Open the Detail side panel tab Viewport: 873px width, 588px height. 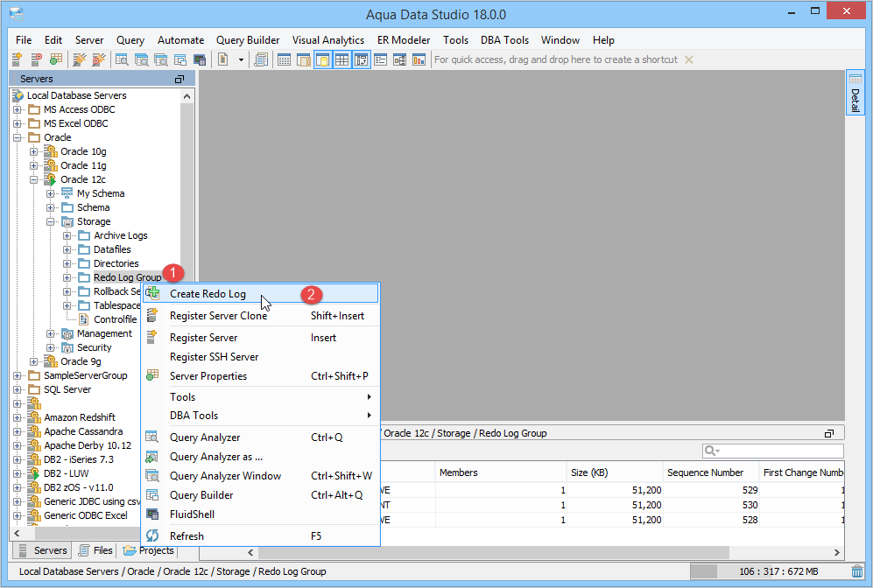click(855, 92)
